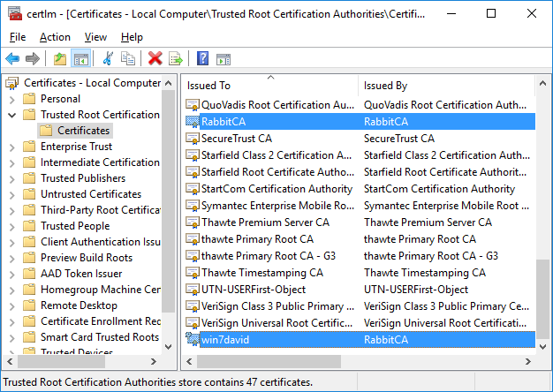Click certificate icon next to SecureTrust CA
Image resolution: width=553 pixels, height=392 pixels.
pos(193,139)
